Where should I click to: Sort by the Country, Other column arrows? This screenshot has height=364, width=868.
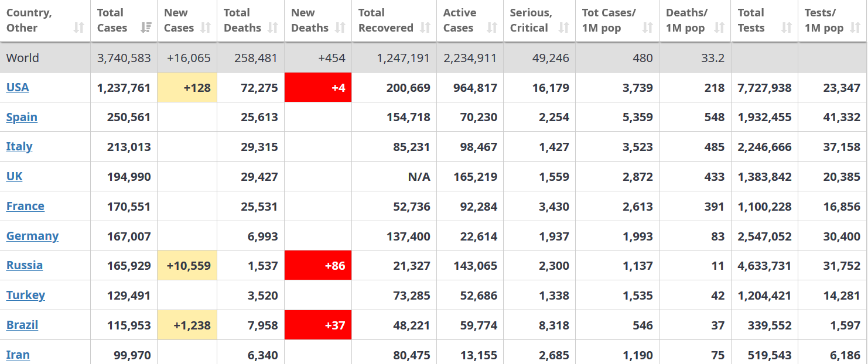pos(79,28)
